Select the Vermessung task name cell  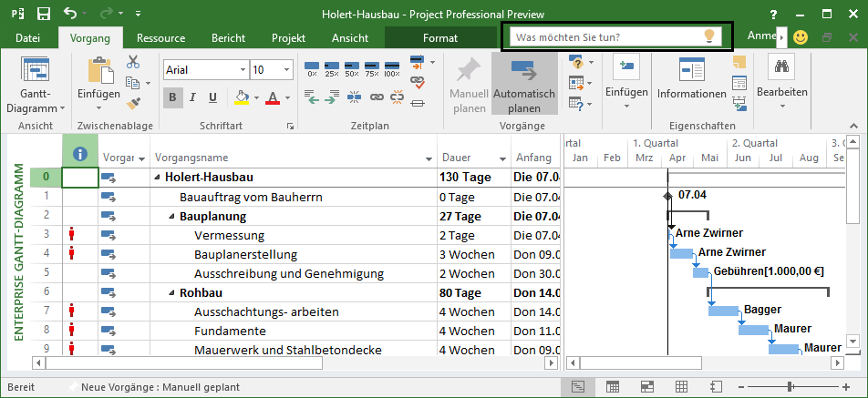[294, 236]
